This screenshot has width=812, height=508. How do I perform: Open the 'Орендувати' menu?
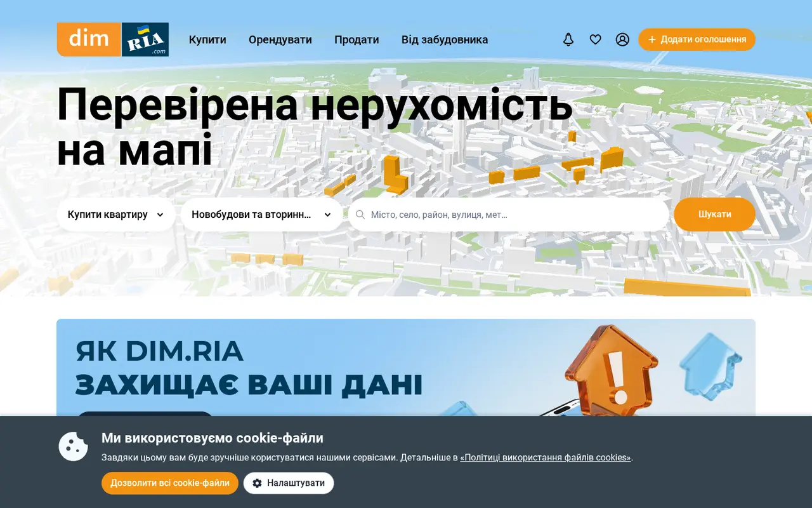point(280,39)
